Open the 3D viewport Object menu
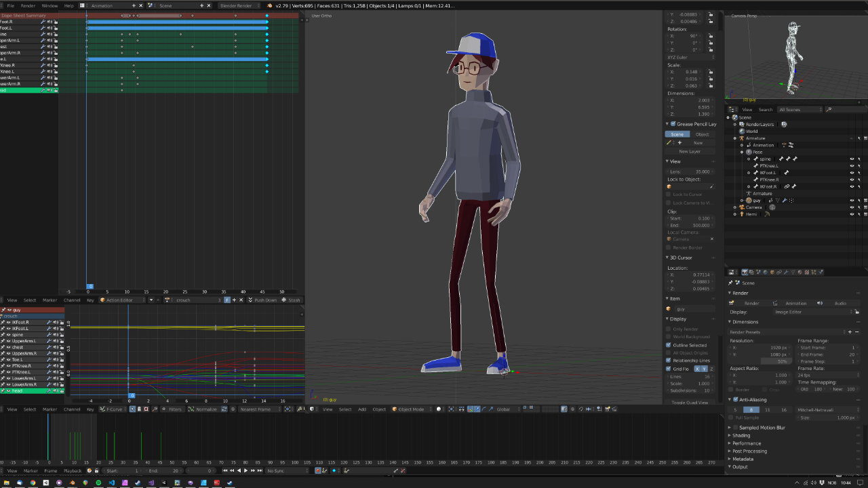This screenshot has width=868, height=488. pyautogui.click(x=379, y=409)
